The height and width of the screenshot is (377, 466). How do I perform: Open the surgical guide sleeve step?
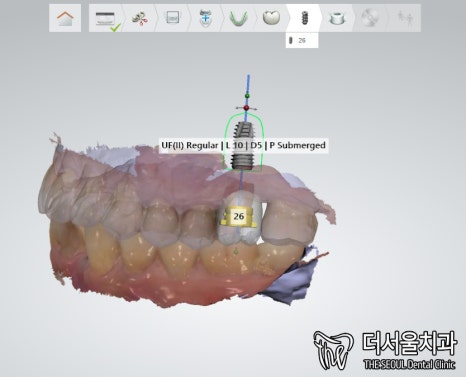[x=337, y=18]
